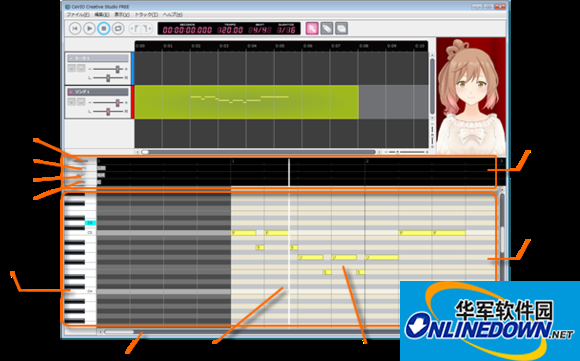Image resolution: width=580 pixels, height=361 pixels.
Task: Select the song track name header
Action: [x=98, y=92]
